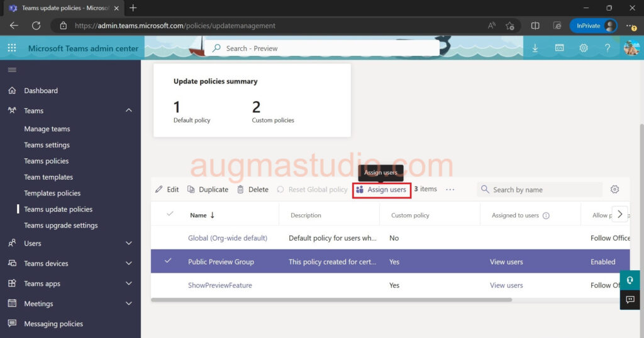
Task: Toggle the select-all checkmark in header
Action: point(170,214)
